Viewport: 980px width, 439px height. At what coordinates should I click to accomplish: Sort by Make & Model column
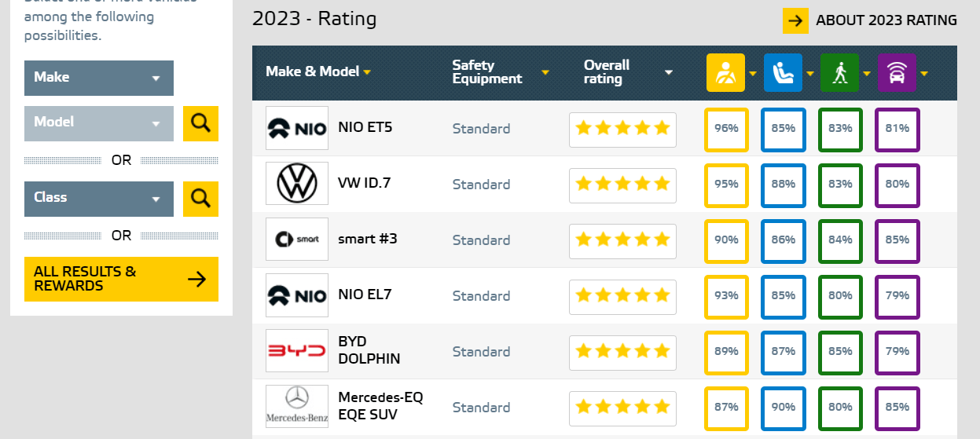click(317, 71)
